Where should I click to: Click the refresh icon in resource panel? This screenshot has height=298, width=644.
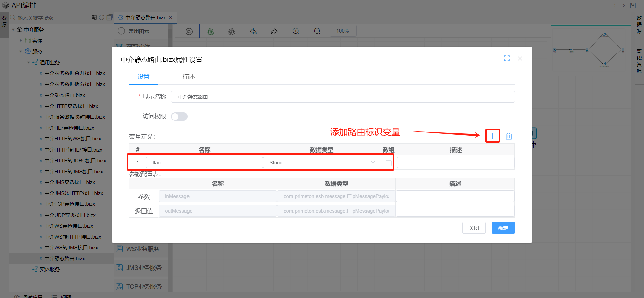click(x=101, y=17)
